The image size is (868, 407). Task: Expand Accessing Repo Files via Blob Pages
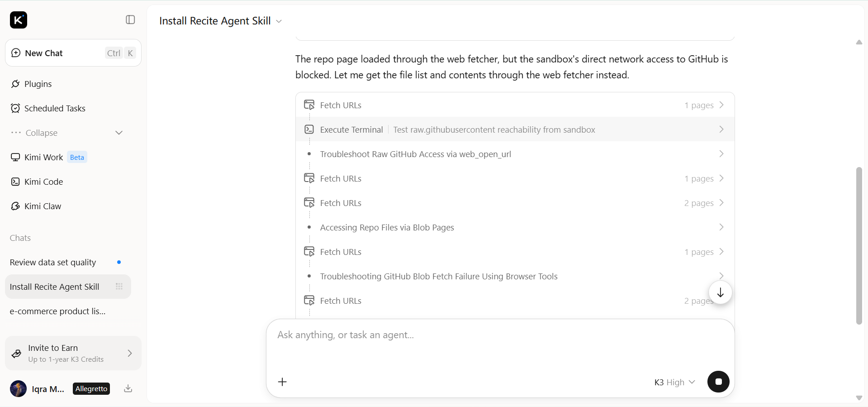515,227
